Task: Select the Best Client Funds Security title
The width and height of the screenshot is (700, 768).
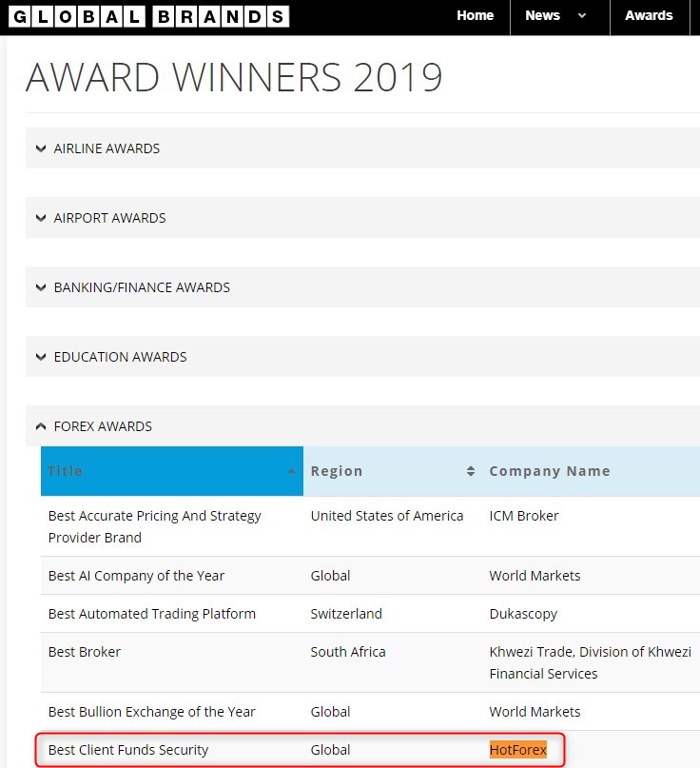Action: coord(128,750)
